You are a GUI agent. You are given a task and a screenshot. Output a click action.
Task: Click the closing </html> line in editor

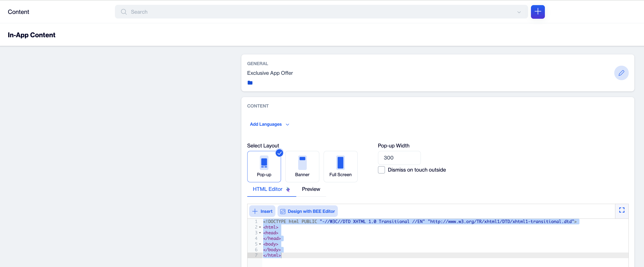272,255
